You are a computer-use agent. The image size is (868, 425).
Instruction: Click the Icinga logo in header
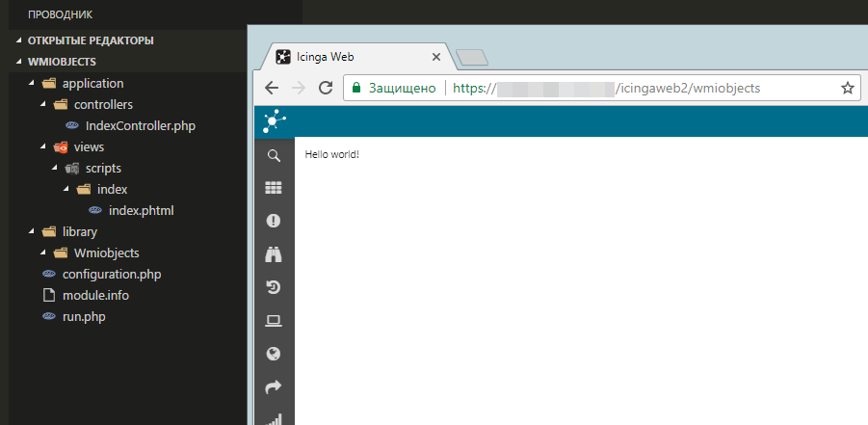274,121
